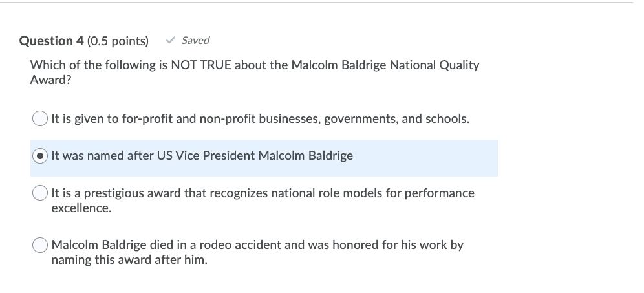
Task: Click the selected US Vice President radio button
Action: pyautogui.click(x=40, y=156)
